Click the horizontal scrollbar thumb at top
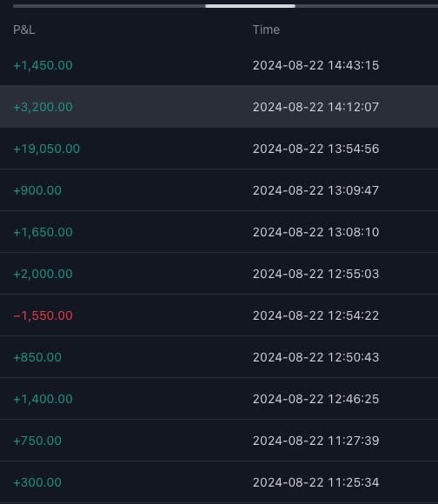 250,6
